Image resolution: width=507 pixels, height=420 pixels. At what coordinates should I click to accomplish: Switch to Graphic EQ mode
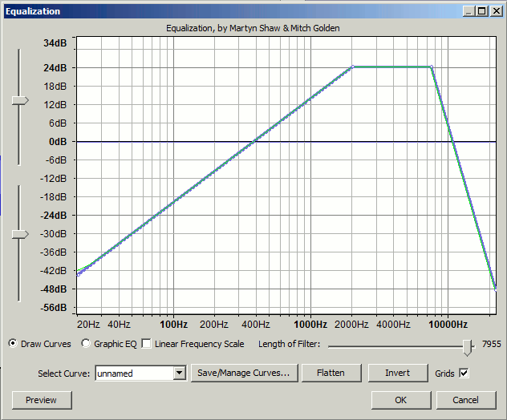pyautogui.click(x=86, y=344)
